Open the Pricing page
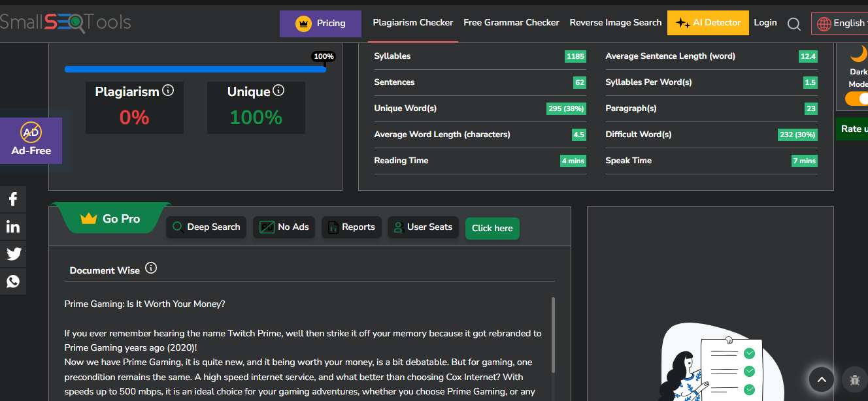 320,24
